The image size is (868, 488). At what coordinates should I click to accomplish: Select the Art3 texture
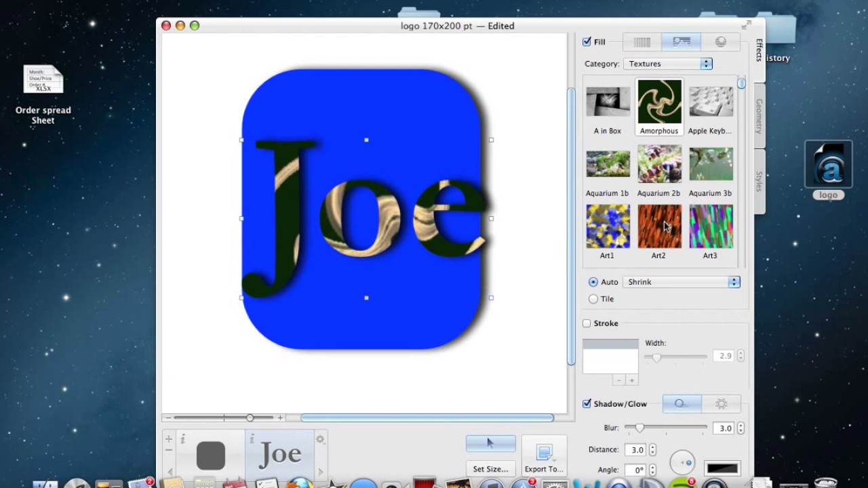711,232
